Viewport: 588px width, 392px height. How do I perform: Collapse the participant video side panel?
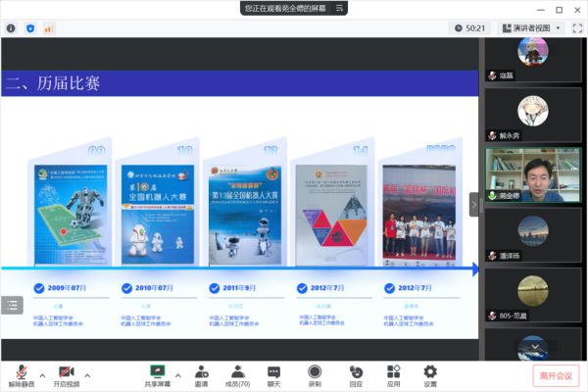pos(474,203)
